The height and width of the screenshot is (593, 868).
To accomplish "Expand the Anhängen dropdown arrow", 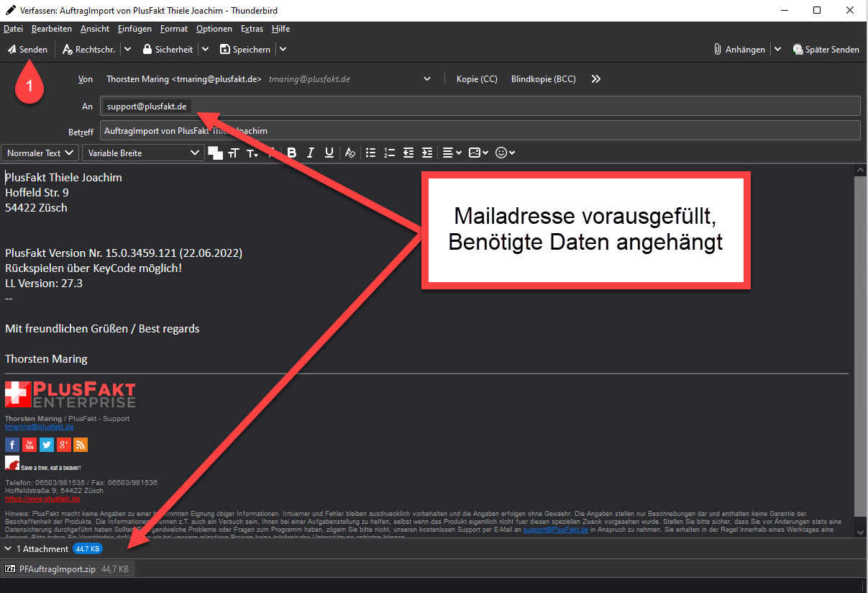I will (x=777, y=50).
